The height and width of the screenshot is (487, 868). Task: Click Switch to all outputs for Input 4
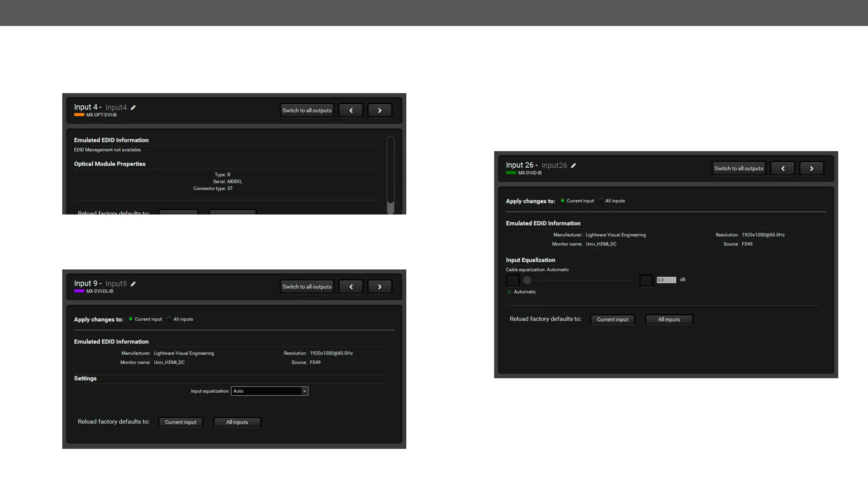(307, 111)
